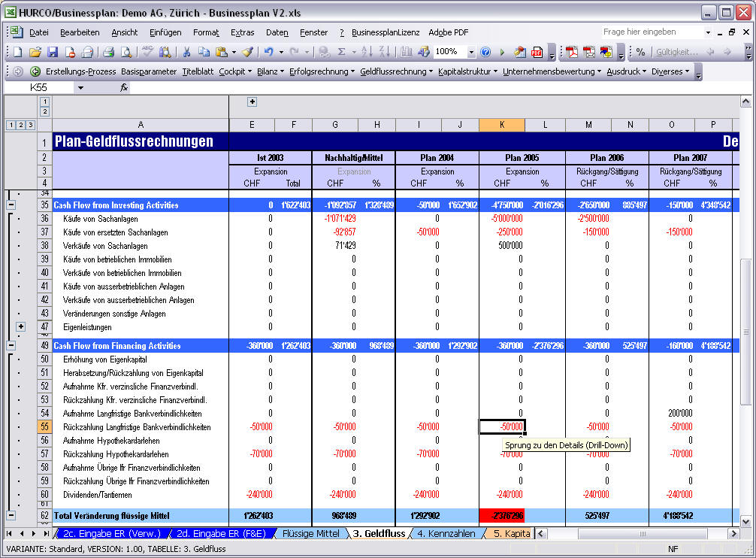The image size is (756, 558).
Task: Convert to Adobe PDF icon
Action: tap(572, 52)
